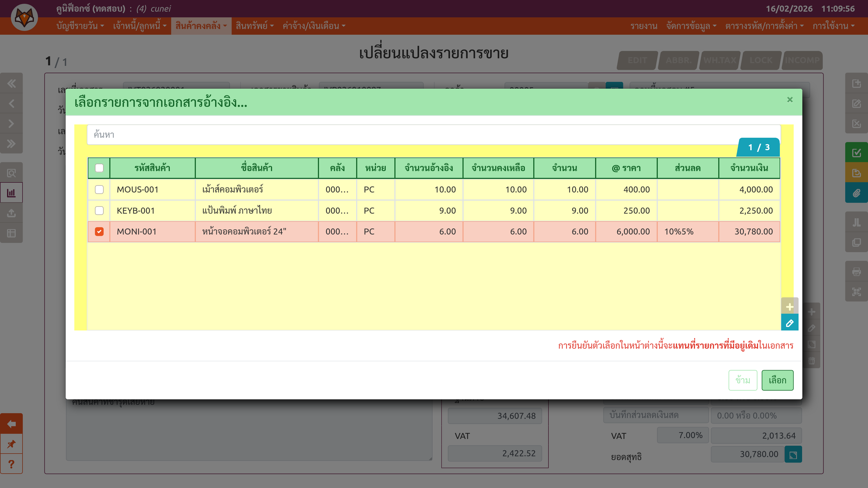Check the KEYB-001 row checkbox
Image resolution: width=868 pixels, height=488 pixels.
[x=99, y=210]
